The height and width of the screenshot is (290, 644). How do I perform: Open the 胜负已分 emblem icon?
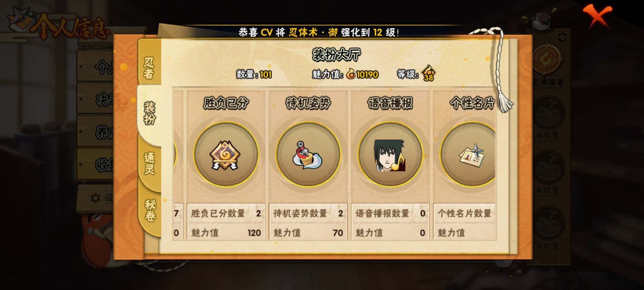coord(226,154)
